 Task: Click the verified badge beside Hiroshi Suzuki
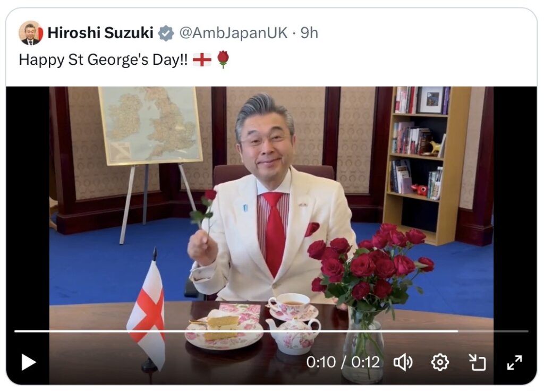[166, 33]
